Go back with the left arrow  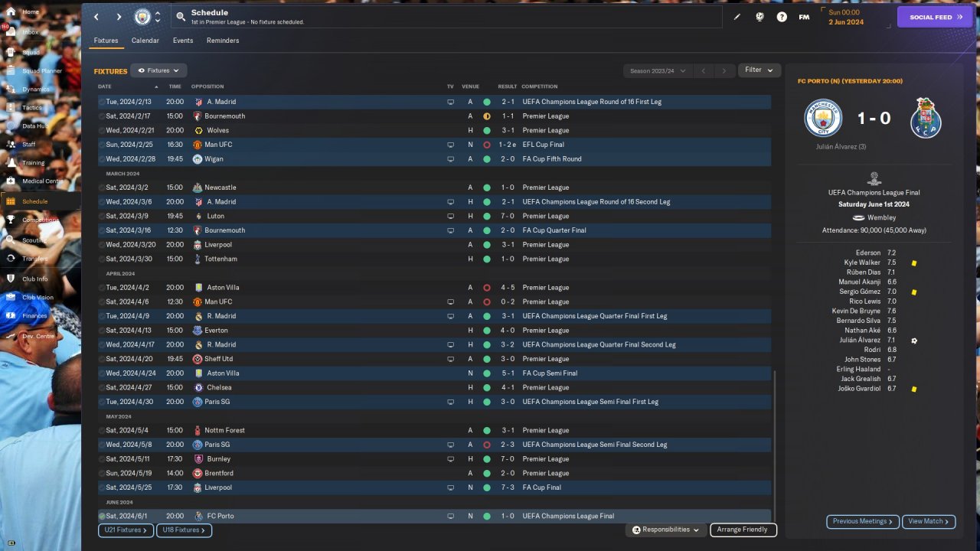pos(96,17)
